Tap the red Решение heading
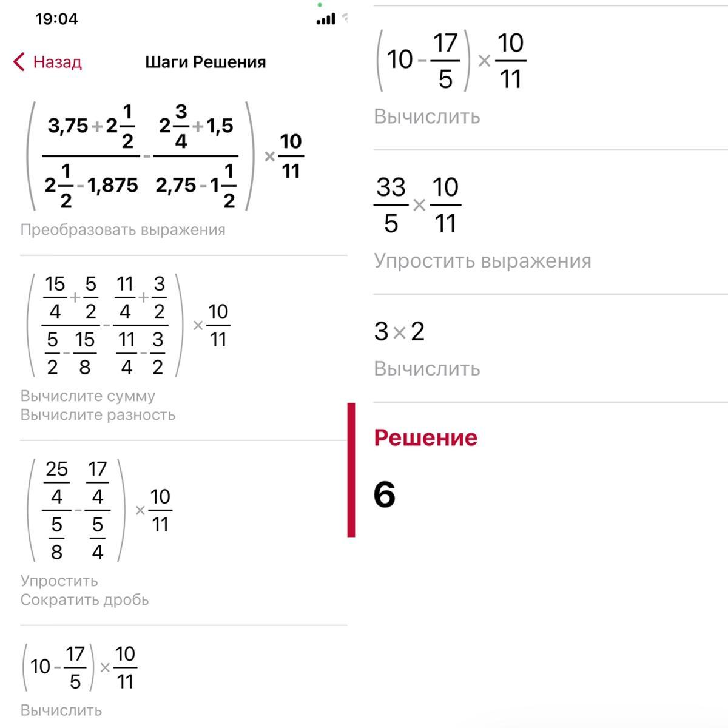 pyautogui.click(x=425, y=437)
